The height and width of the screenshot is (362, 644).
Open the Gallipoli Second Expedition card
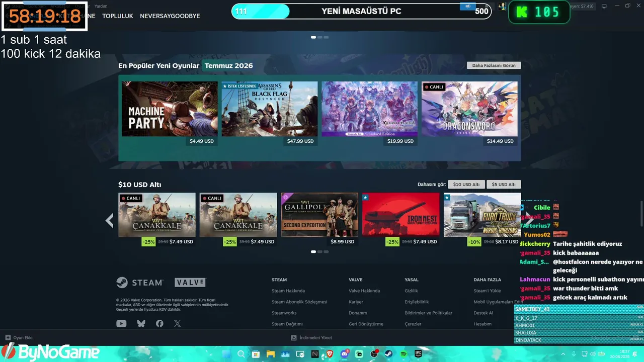tap(319, 215)
